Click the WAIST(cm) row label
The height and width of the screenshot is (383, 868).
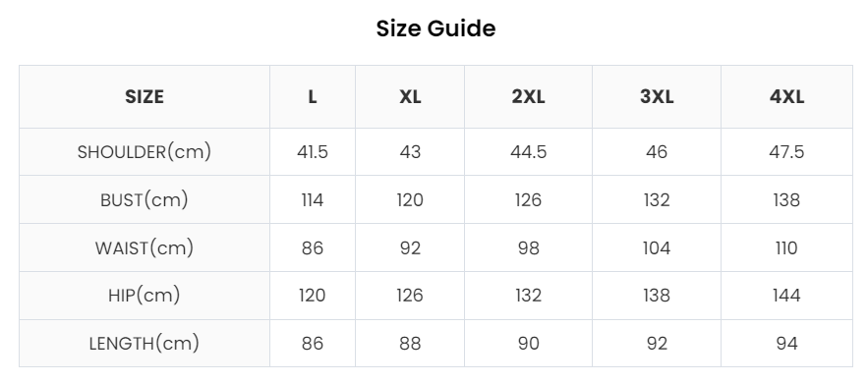pyautogui.click(x=145, y=248)
